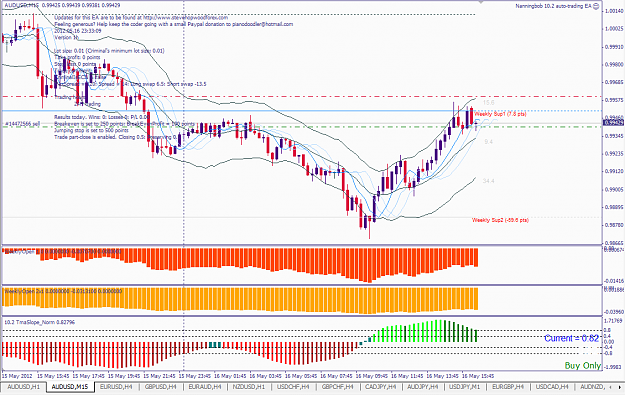The width and height of the screenshot is (625, 395).
Task: Open the EURUSD,H4 chart tab
Action: [116, 387]
